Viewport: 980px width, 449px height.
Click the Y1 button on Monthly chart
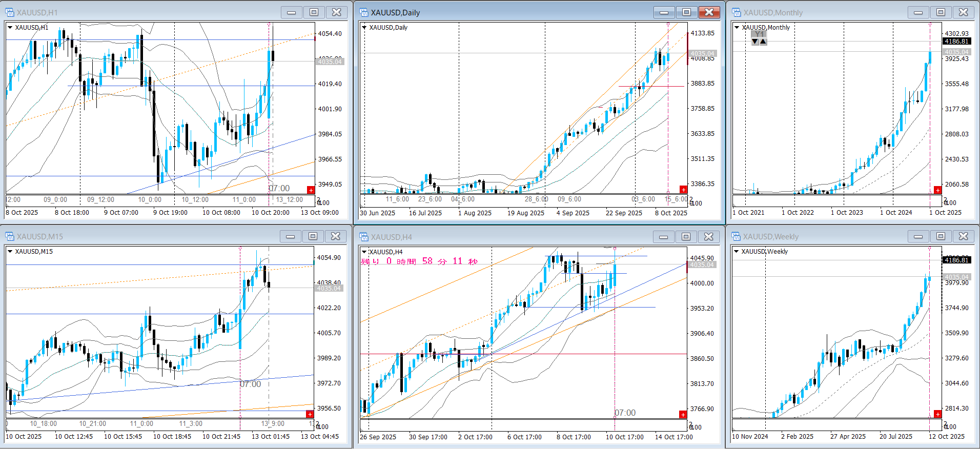tap(759, 34)
